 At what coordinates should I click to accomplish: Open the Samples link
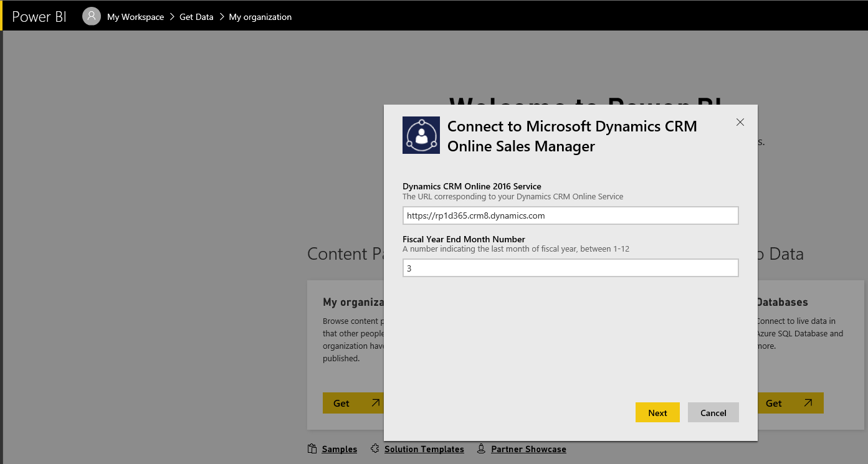coord(339,448)
